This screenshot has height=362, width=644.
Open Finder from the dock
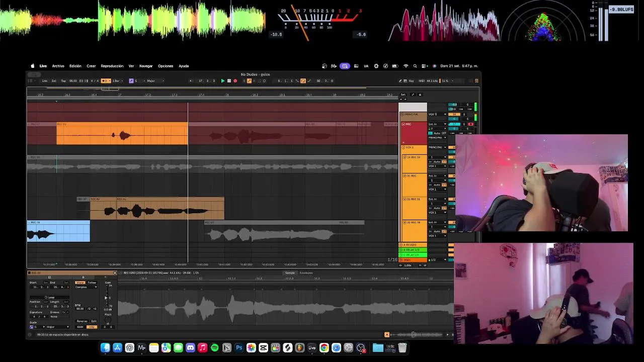(x=105, y=347)
